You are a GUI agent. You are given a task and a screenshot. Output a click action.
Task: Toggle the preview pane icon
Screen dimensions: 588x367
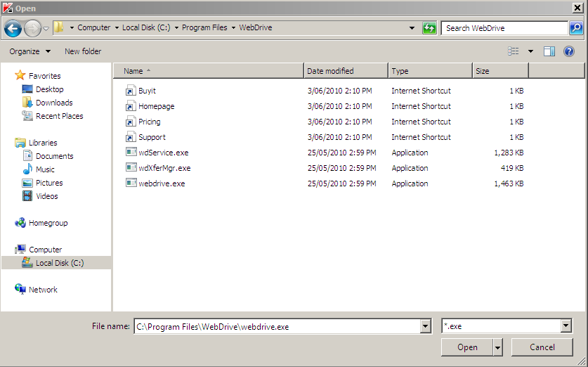point(549,51)
